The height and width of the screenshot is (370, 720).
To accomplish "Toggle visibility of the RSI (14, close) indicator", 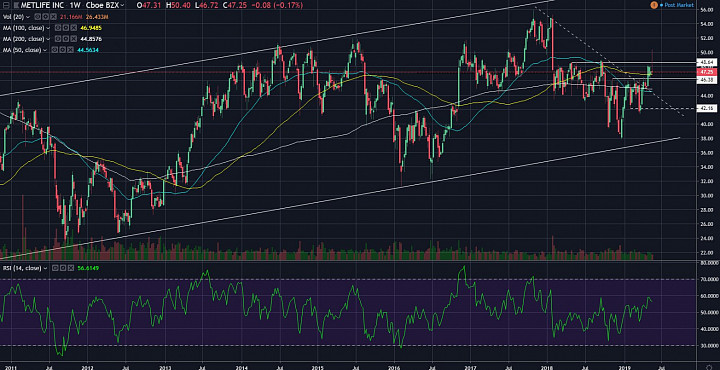I will coord(55,268).
